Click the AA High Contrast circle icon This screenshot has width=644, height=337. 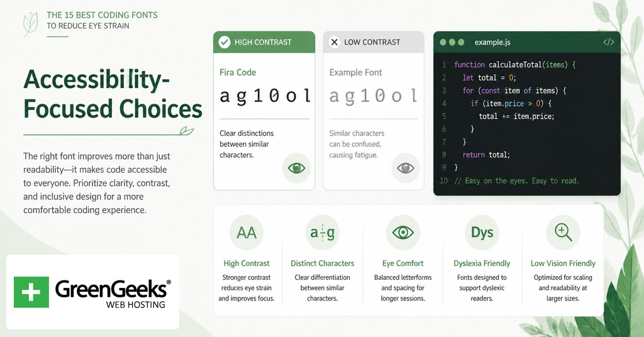[247, 233]
